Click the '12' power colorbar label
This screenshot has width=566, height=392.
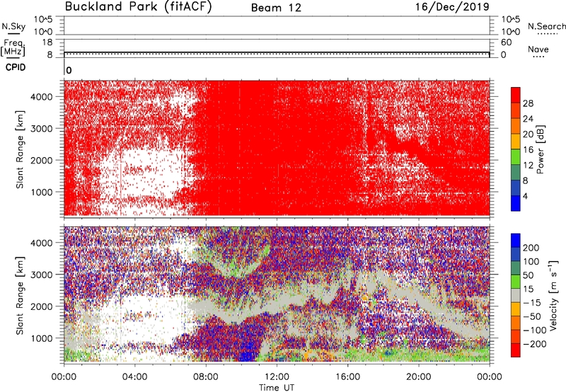pos(528,166)
